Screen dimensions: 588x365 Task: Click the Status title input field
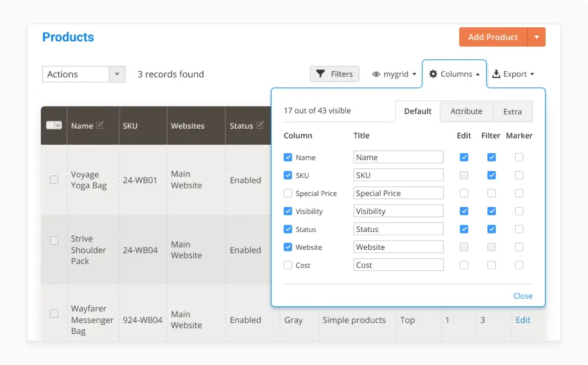[x=398, y=229]
